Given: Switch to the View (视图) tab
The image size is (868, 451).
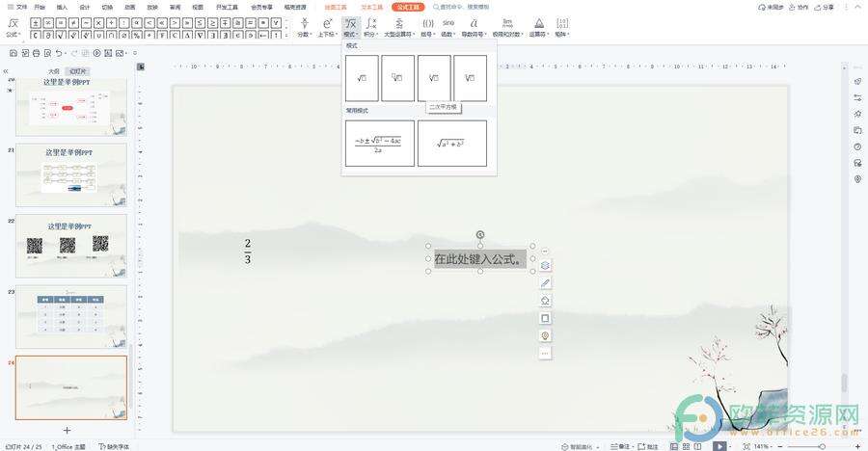Looking at the screenshot, I should 197,7.
